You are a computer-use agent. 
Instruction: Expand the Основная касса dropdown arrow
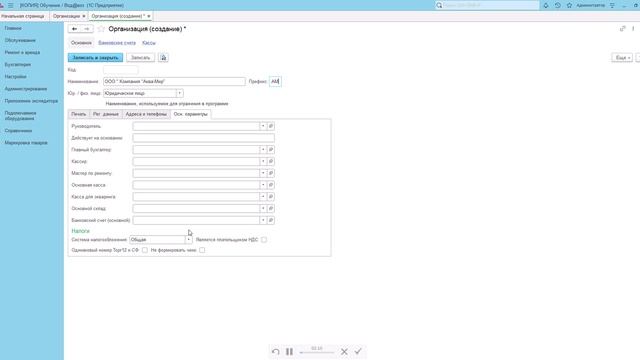[x=263, y=185]
